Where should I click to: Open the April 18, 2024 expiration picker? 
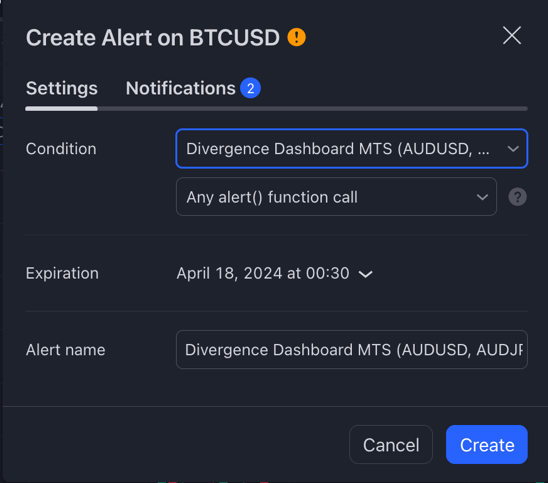(x=275, y=273)
